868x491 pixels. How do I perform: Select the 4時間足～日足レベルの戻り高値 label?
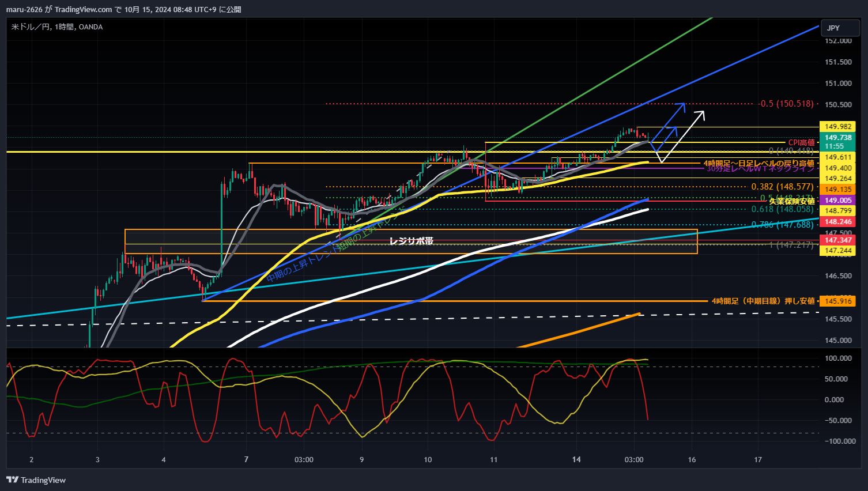click(x=758, y=164)
